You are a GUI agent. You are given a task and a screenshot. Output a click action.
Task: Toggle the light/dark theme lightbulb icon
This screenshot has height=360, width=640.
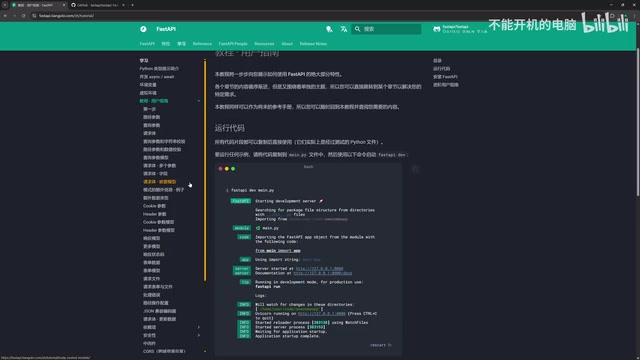[329, 29]
